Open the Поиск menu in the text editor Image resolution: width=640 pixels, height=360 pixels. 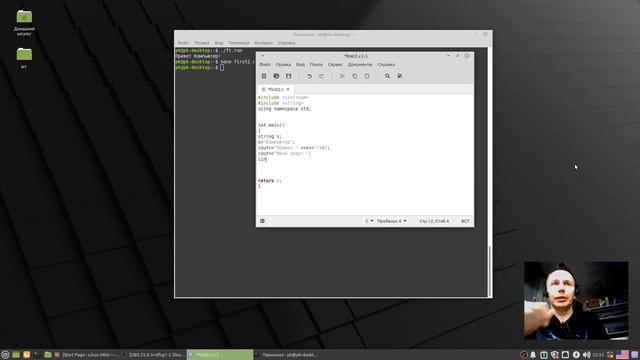pos(316,64)
